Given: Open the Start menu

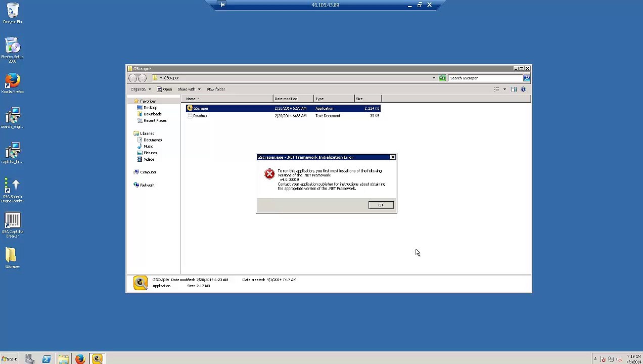Looking at the screenshot, I should (x=9, y=359).
